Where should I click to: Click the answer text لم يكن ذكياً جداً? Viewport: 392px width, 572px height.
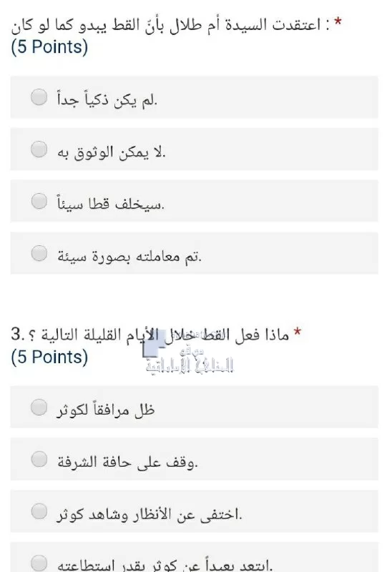click(107, 99)
